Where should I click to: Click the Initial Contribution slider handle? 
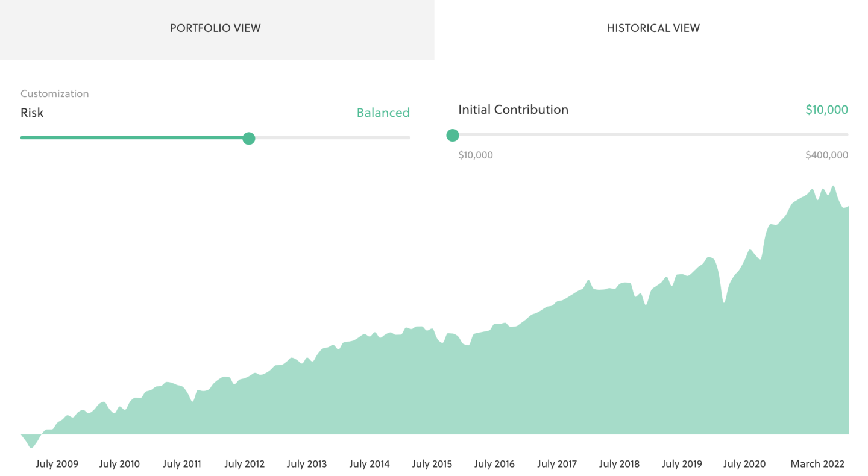[453, 135]
